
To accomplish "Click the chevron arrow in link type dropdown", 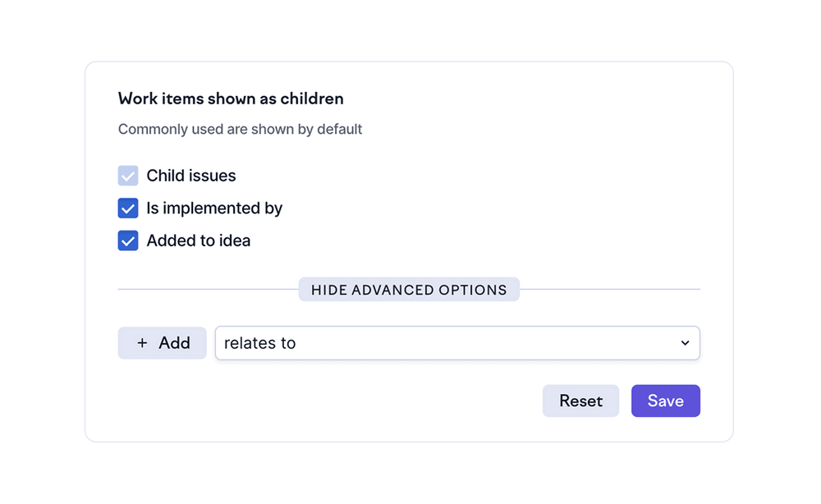I will [x=685, y=343].
